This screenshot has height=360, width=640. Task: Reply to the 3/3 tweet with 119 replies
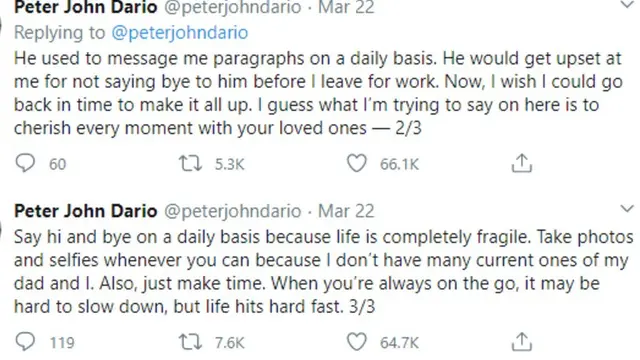pos(25,342)
